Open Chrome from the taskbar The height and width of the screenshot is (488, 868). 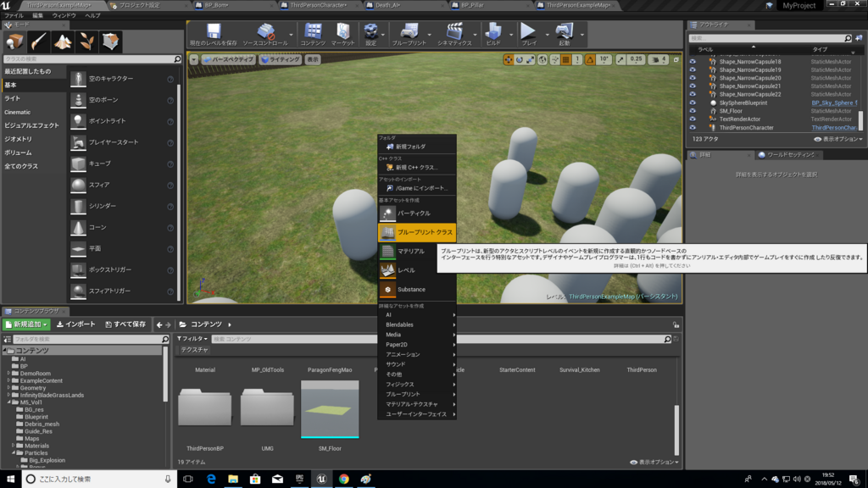click(344, 480)
